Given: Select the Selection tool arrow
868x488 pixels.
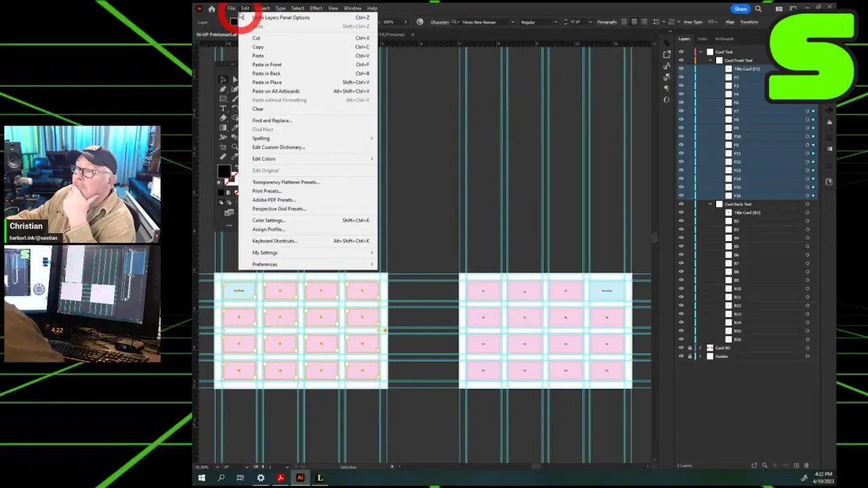Looking at the screenshot, I should tap(222, 79).
